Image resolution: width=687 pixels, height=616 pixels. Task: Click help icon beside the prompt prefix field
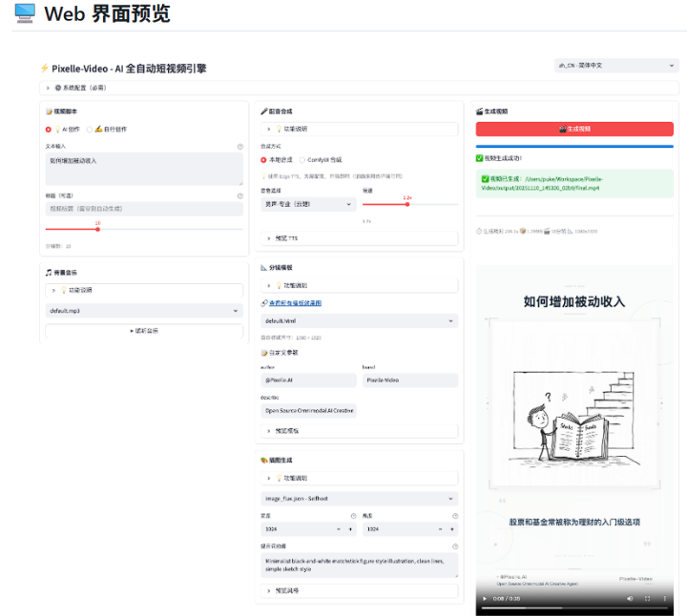click(x=454, y=546)
